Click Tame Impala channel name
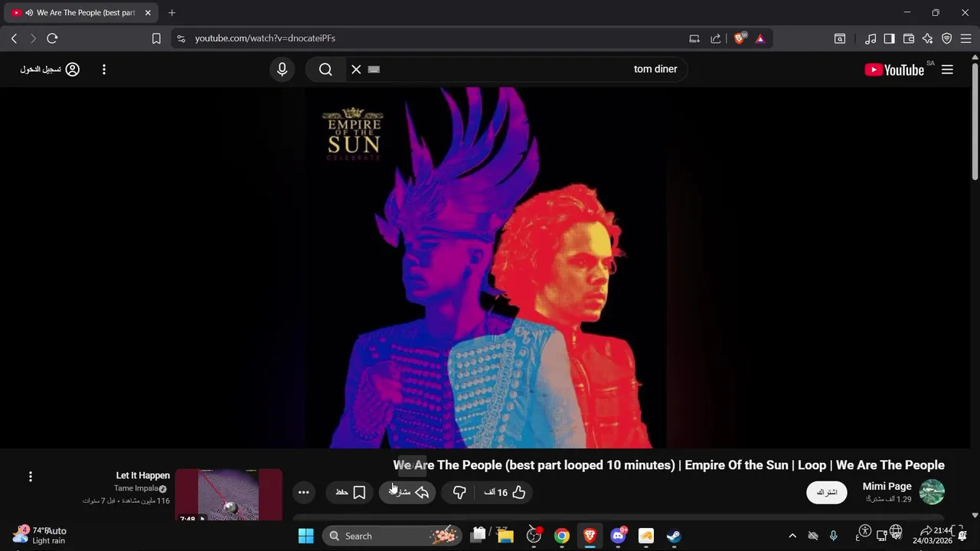Image resolution: width=980 pixels, height=551 pixels. (136, 488)
